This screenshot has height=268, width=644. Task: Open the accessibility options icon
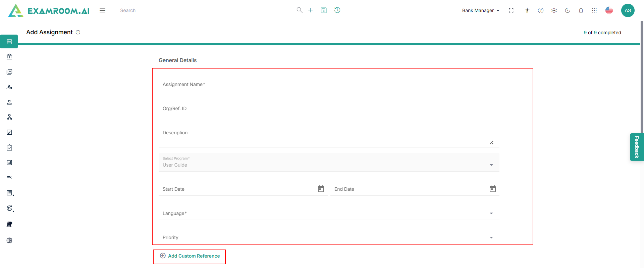pos(527,10)
